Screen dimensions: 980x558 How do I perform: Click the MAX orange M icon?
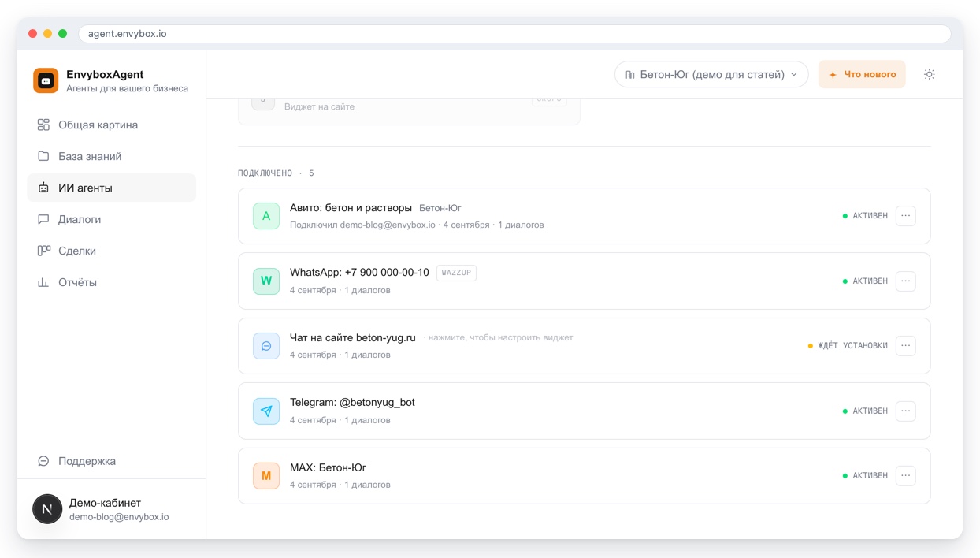[x=266, y=476]
